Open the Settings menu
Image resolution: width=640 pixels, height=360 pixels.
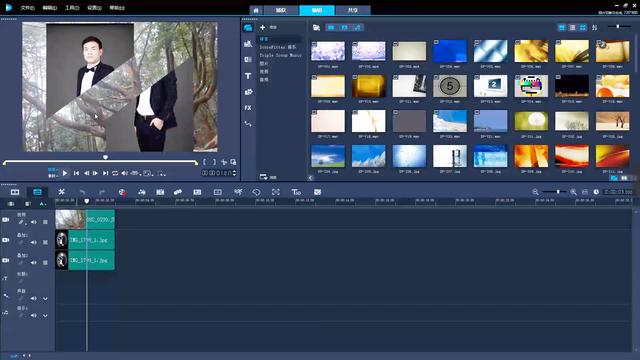94,8
